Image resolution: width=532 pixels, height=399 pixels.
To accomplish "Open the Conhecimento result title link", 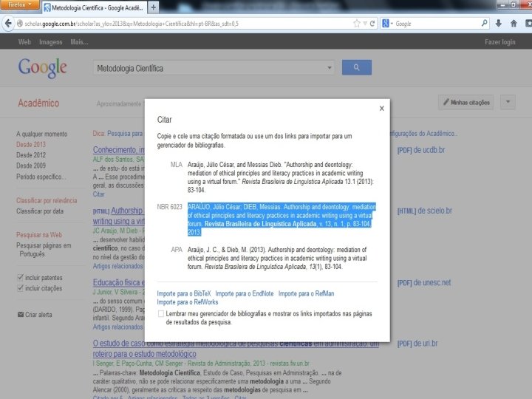I will [119, 149].
